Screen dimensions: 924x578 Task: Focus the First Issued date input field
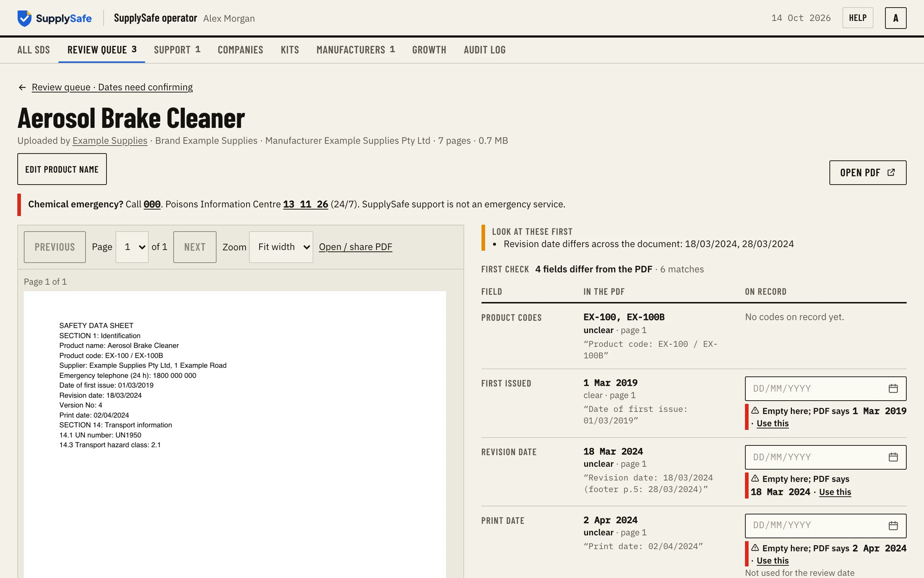(x=825, y=388)
